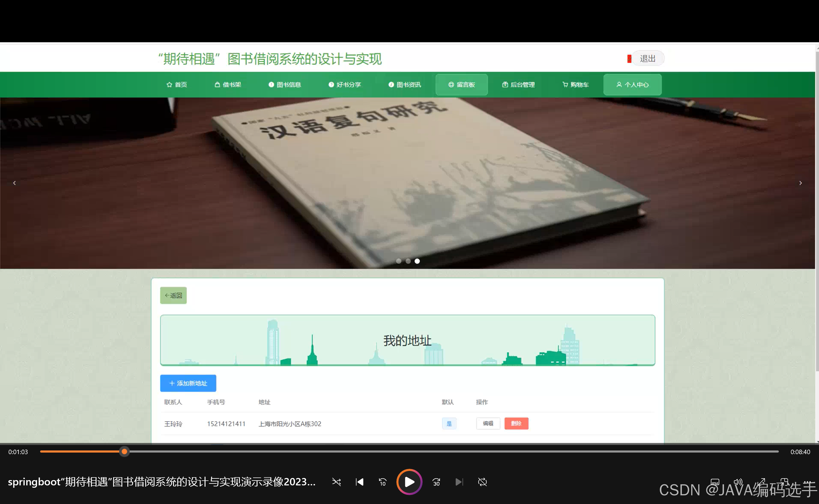Select the first carousel indicator dot
Screen dimensions: 819x504
pyautogui.click(x=399, y=261)
